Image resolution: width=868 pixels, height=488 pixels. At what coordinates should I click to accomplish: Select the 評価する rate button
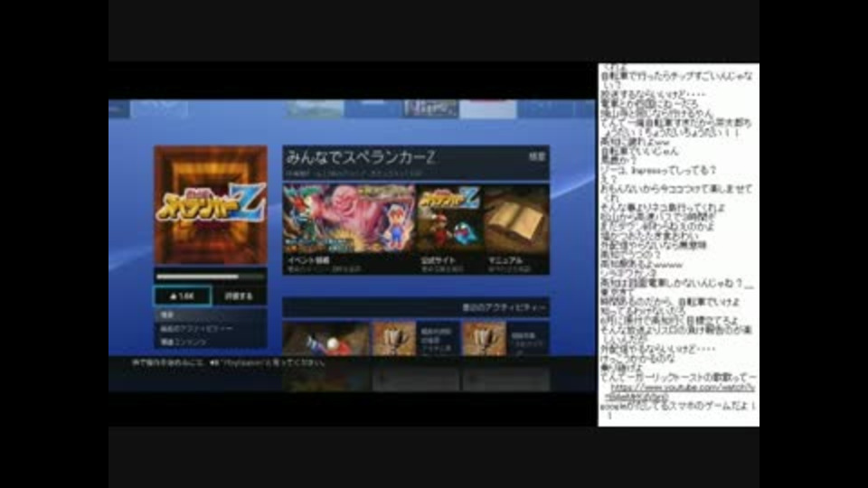pos(239,296)
